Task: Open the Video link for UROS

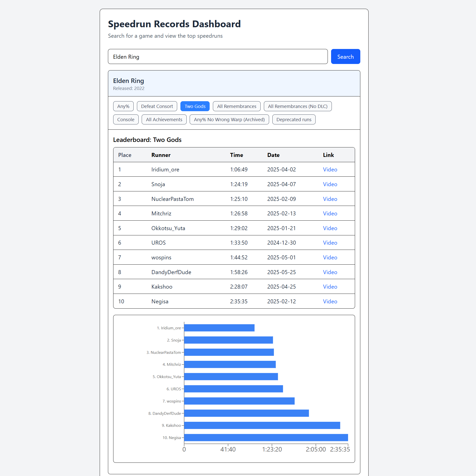Action: pos(330,243)
